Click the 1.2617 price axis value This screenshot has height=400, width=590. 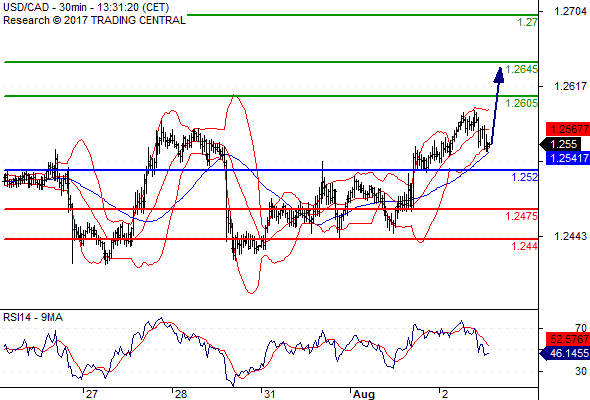pos(570,86)
